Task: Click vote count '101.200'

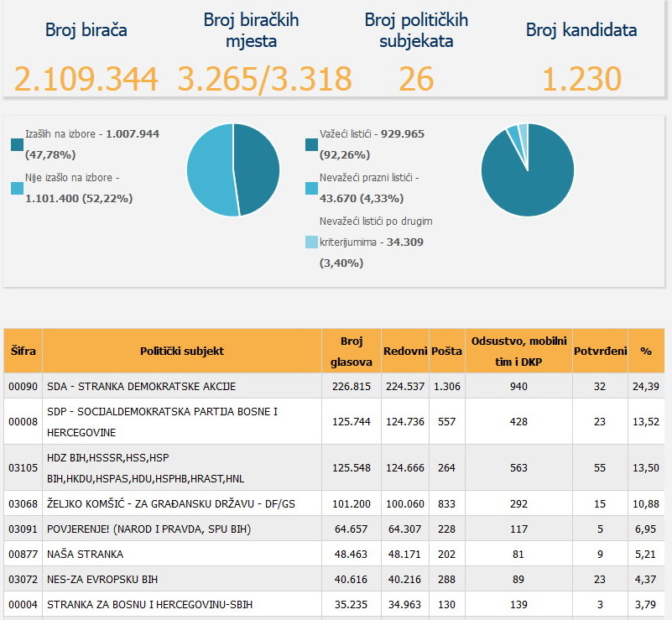Action: click(x=352, y=504)
